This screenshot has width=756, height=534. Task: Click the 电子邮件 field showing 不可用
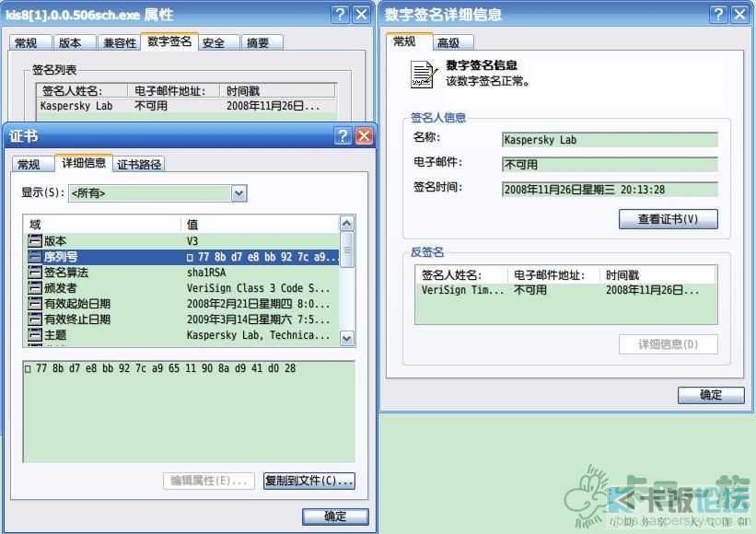pyautogui.click(x=610, y=165)
